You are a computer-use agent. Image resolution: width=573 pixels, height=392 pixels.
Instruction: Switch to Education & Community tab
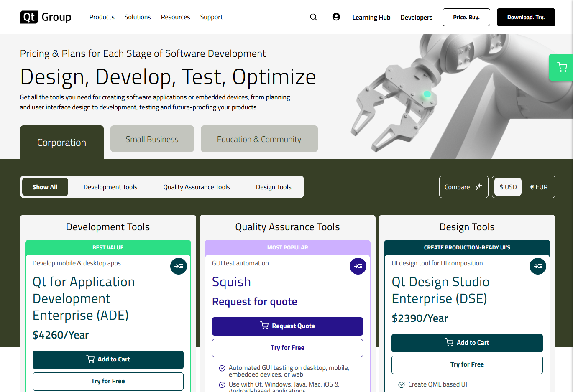(259, 139)
